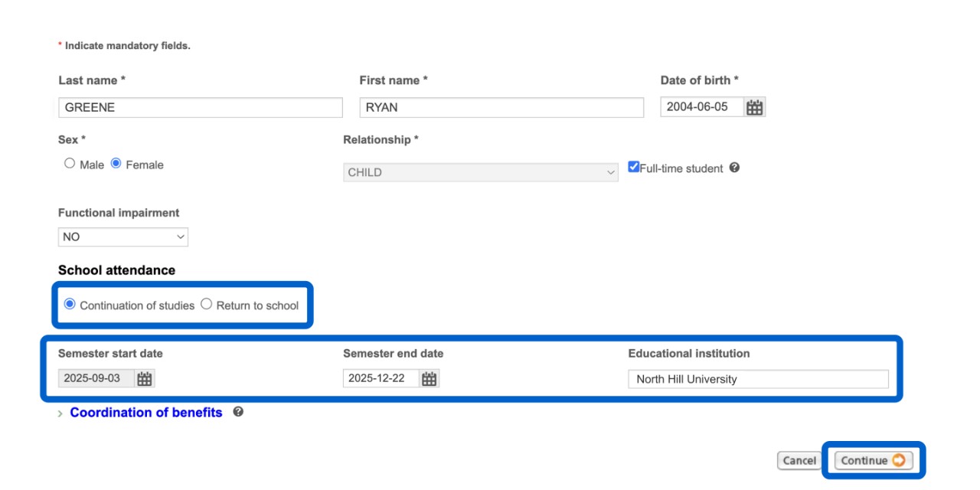Open the Date of birth calendar picker
Image resolution: width=980 pixels, height=490 pixels.
click(x=755, y=108)
